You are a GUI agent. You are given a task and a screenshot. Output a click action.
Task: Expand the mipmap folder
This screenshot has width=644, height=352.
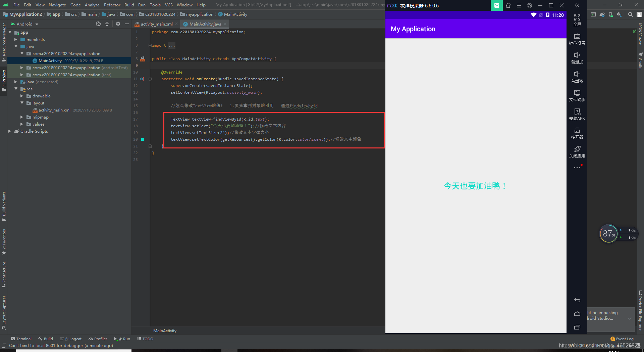22,117
